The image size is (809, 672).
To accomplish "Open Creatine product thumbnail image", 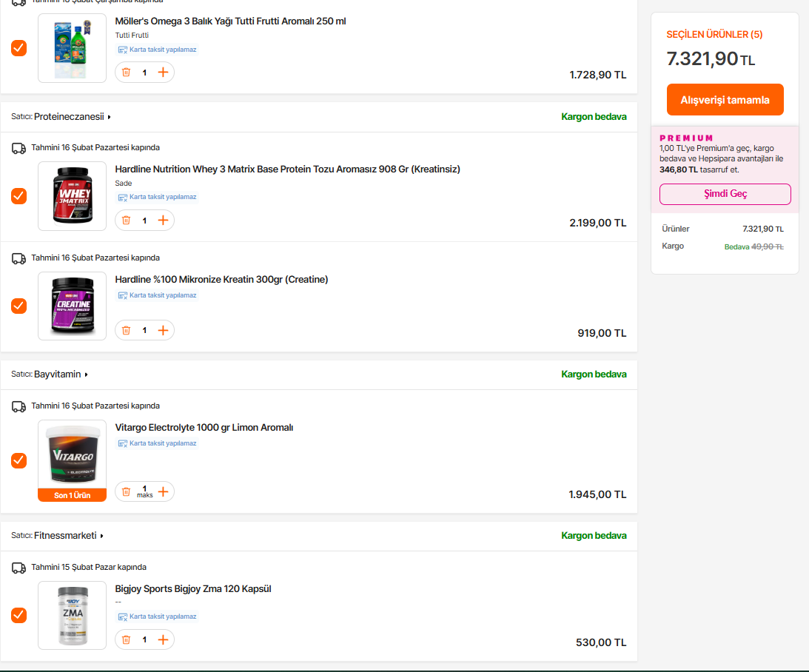I will [73, 306].
